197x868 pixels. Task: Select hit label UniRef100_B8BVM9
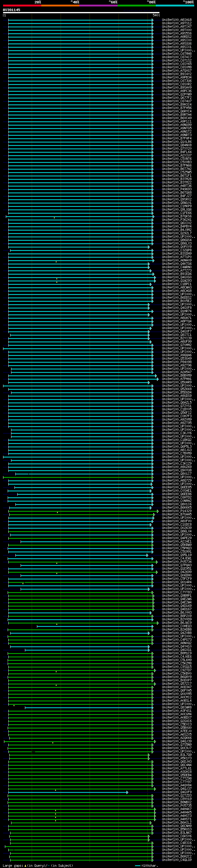(x=177, y=375)
